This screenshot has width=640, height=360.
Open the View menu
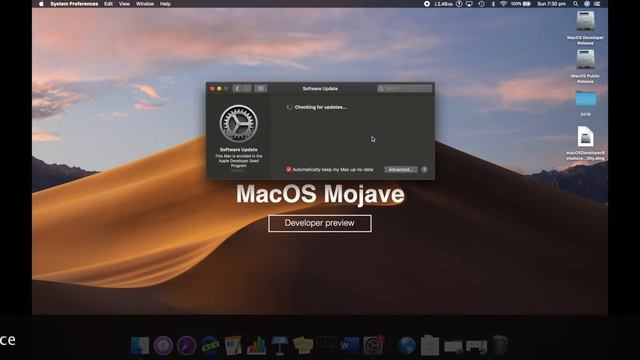tap(124, 4)
